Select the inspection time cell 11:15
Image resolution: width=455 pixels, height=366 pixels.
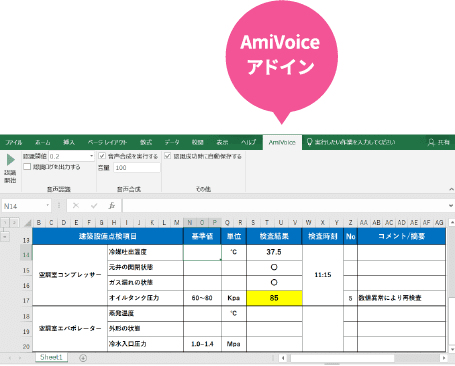click(x=323, y=275)
